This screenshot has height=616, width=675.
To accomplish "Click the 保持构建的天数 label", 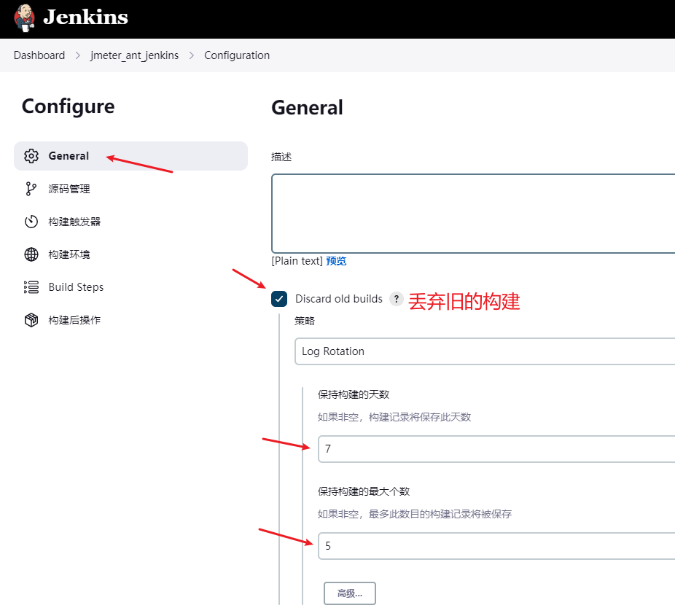I will point(354,394).
